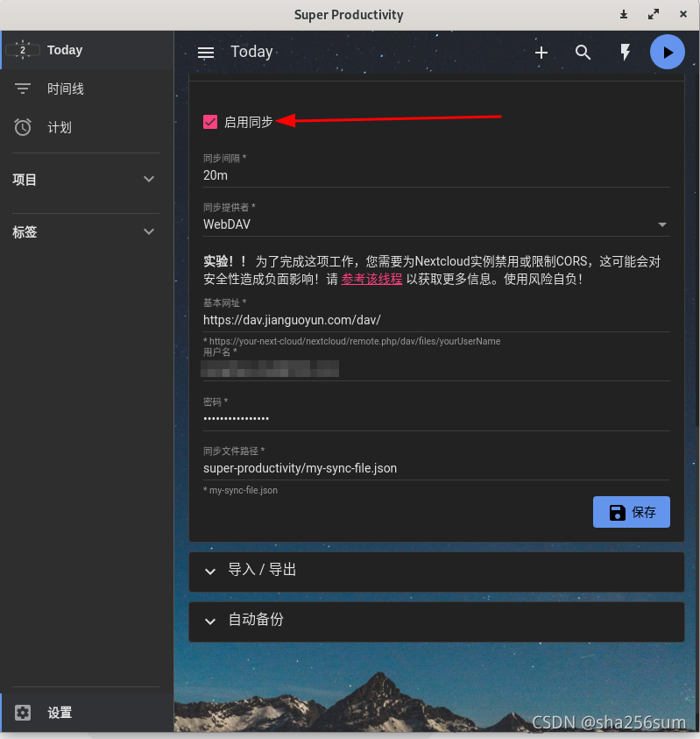Click the hint text with yourUserName

352,341
